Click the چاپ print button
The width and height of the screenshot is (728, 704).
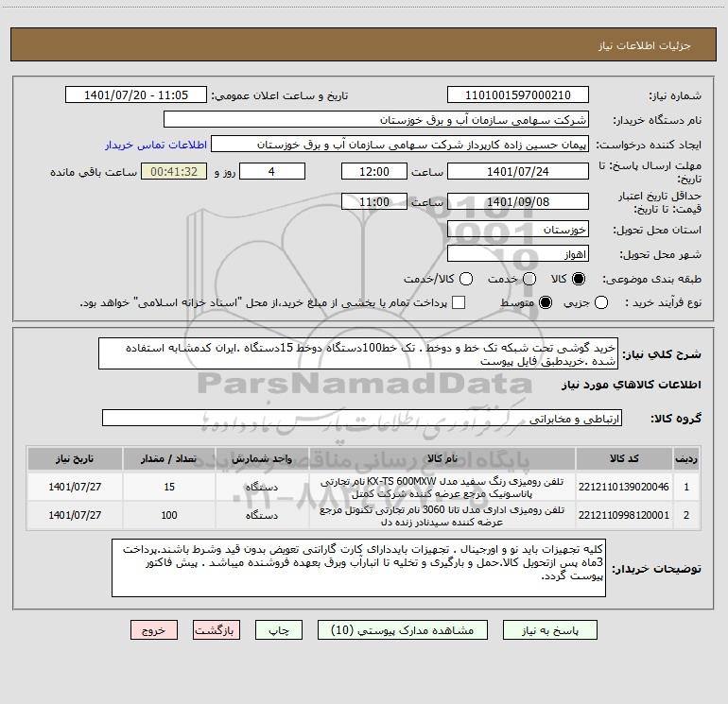(279, 630)
